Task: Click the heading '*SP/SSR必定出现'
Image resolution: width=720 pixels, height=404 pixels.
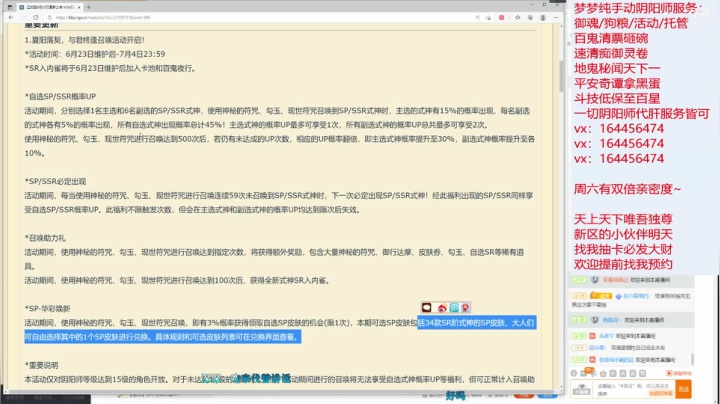Action: pos(56,181)
